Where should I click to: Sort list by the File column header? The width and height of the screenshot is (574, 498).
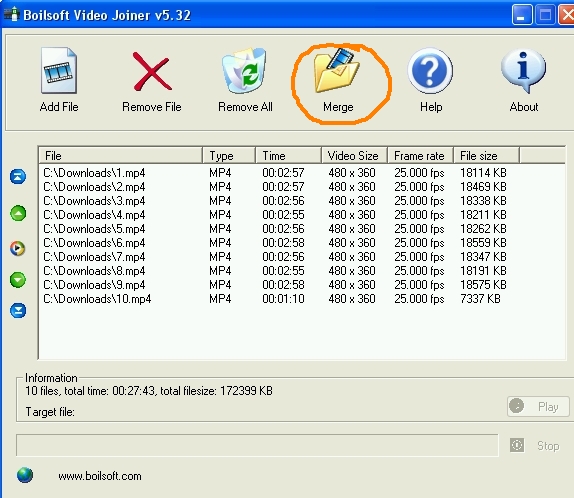click(120, 156)
